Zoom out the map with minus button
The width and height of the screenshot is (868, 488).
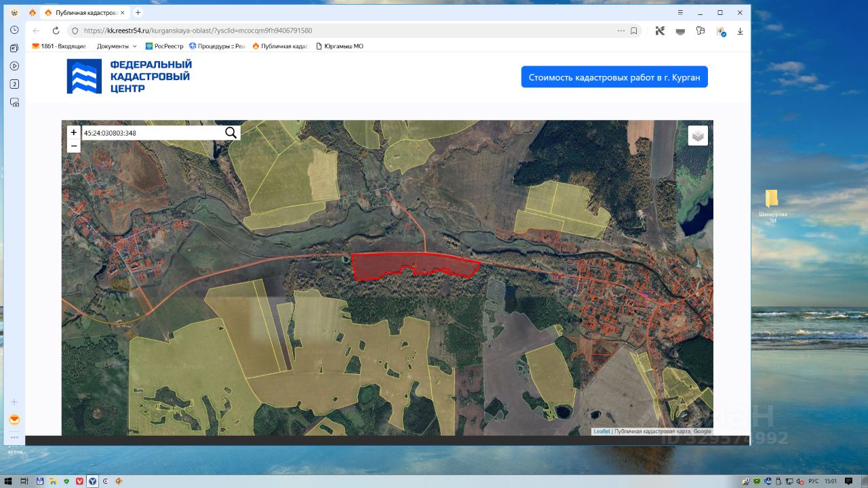[x=74, y=146]
